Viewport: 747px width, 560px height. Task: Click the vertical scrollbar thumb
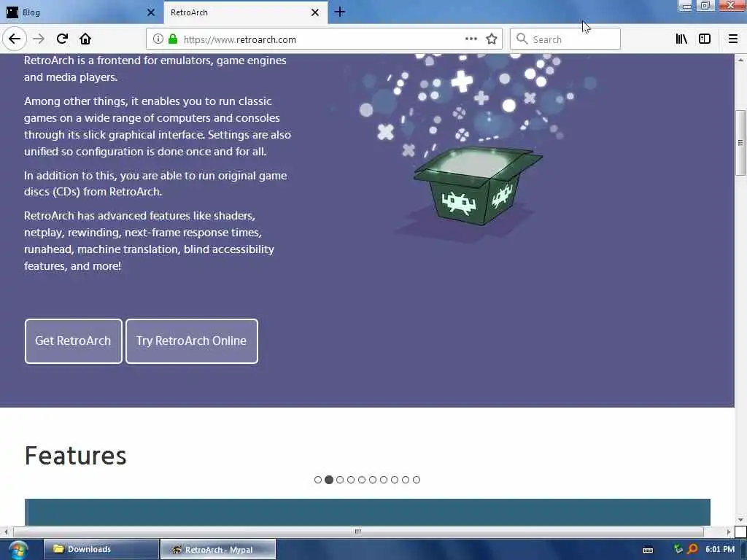coord(740,143)
